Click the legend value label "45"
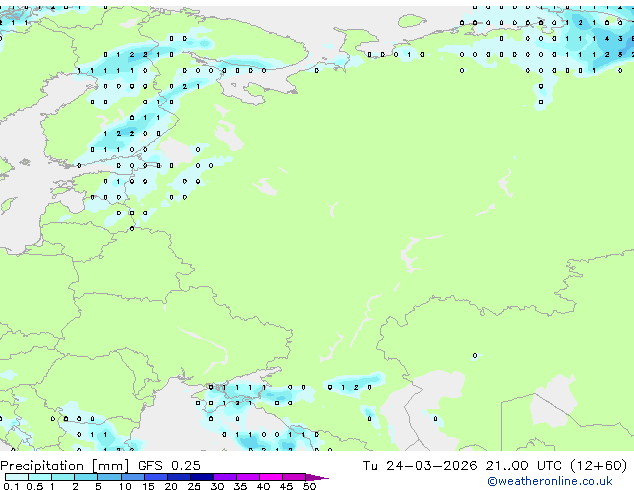Image resolution: width=634 pixels, height=490 pixels. (x=286, y=486)
